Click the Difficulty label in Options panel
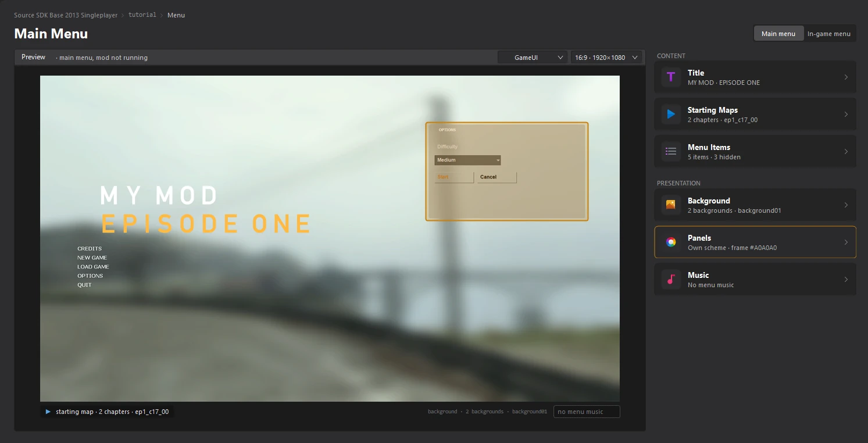The image size is (868, 443). pos(448,147)
